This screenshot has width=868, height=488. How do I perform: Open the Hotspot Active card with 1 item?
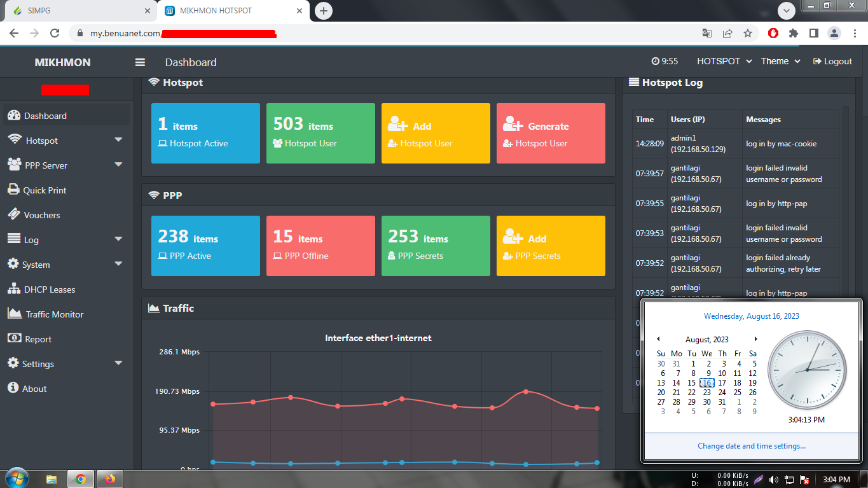[x=205, y=133]
